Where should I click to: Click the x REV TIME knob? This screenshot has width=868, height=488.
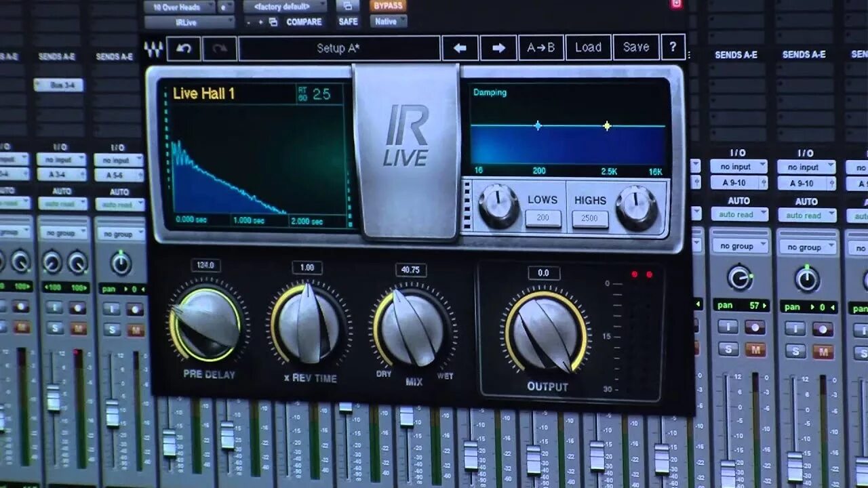click(309, 323)
